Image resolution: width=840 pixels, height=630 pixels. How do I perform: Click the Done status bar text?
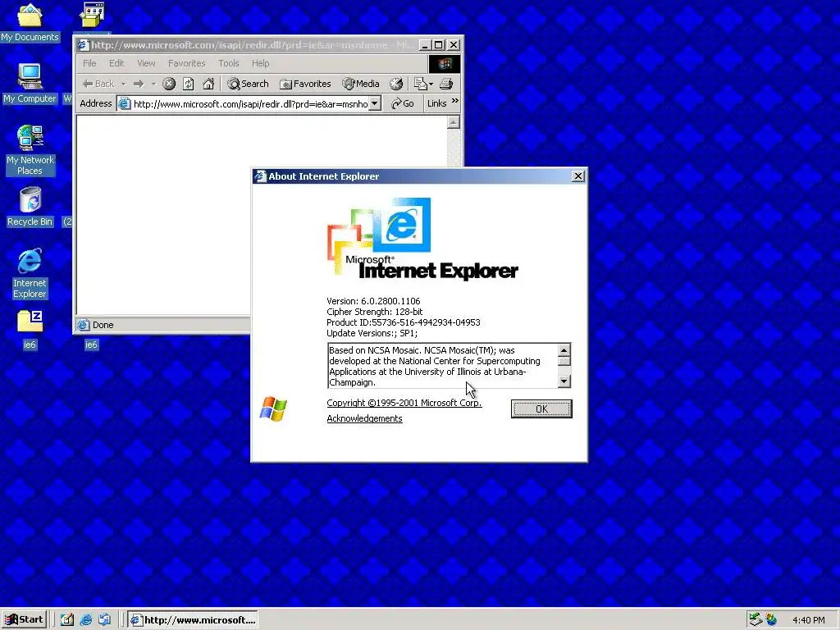click(x=103, y=325)
